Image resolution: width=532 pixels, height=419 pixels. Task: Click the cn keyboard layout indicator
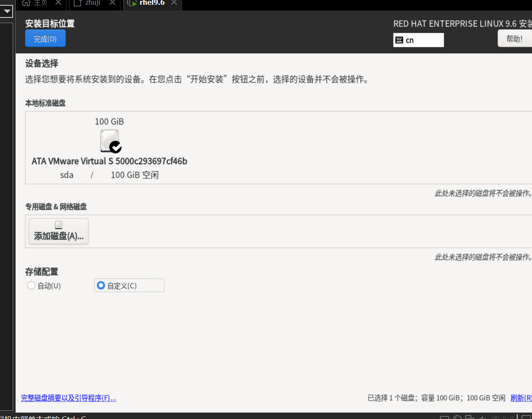click(418, 40)
